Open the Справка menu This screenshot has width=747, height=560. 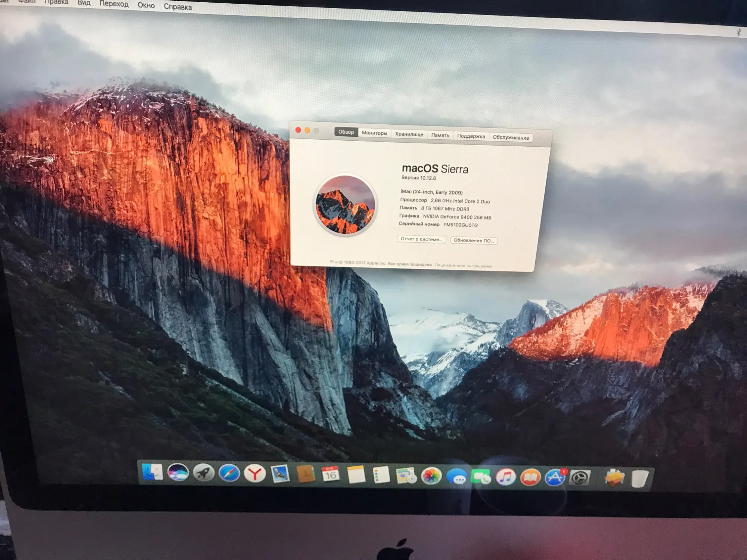(x=177, y=7)
